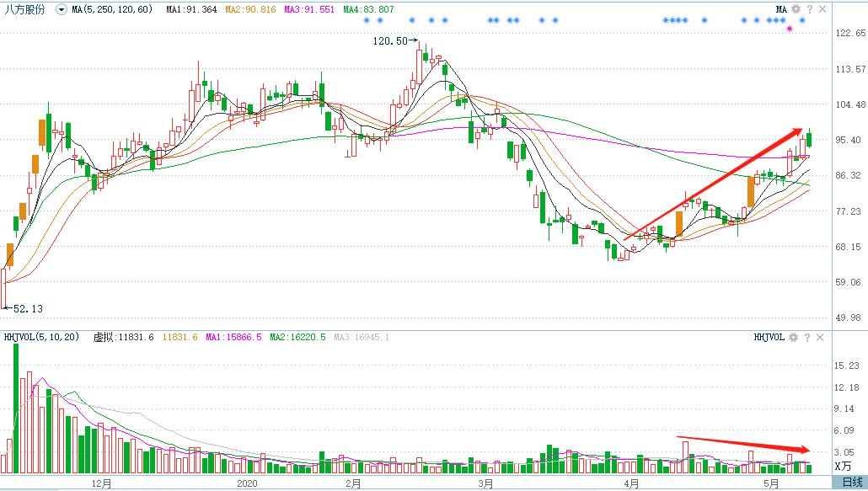
Task: Click the 3月 date axis label
Action: (486, 483)
